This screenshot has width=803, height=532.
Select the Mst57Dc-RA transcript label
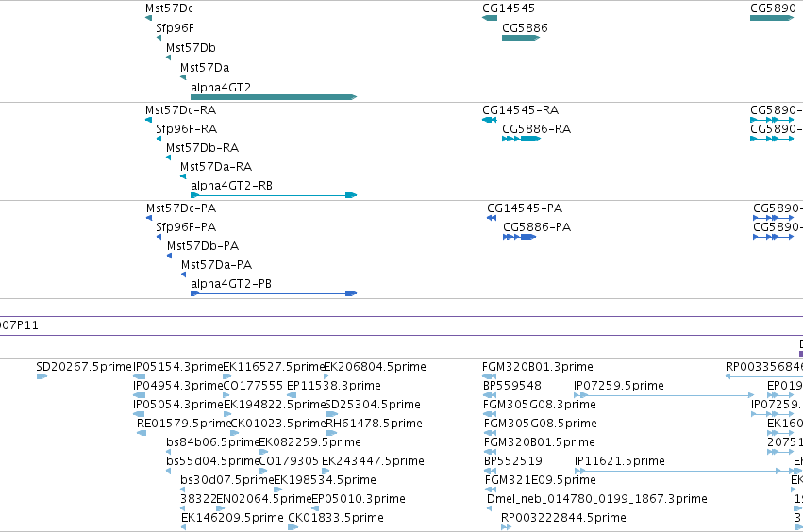pyautogui.click(x=180, y=110)
